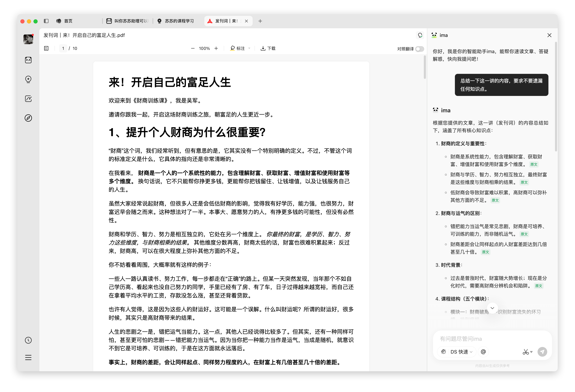Click chat heading 1. 财商的定义与重要性
The height and width of the screenshot is (392, 575).
coord(461,144)
